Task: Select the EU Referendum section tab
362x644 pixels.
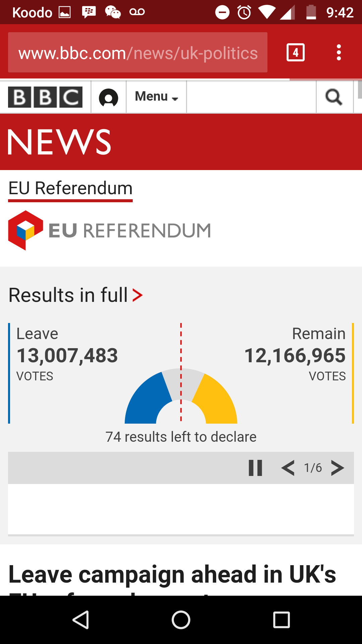Action: pyautogui.click(x=70, y=189)
